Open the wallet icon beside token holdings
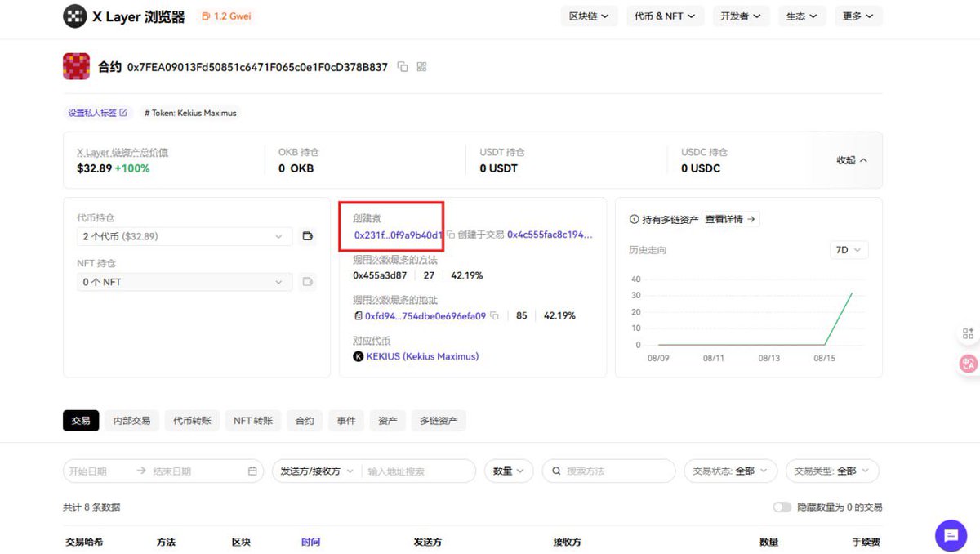980x554 pixels. (x=308, y=236)
